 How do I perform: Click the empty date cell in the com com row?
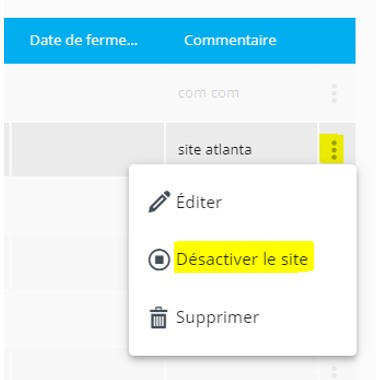[88, 93]
